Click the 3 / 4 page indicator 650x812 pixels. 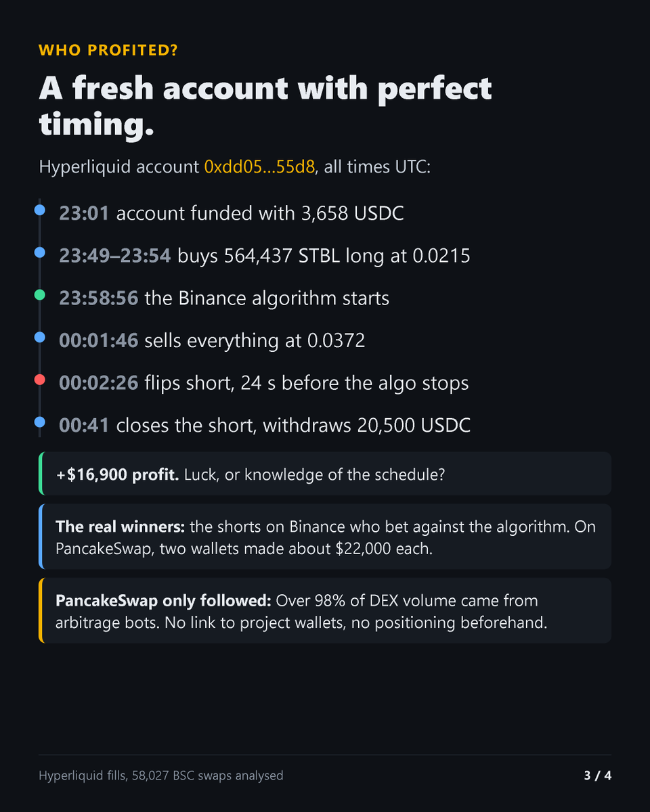598,775
